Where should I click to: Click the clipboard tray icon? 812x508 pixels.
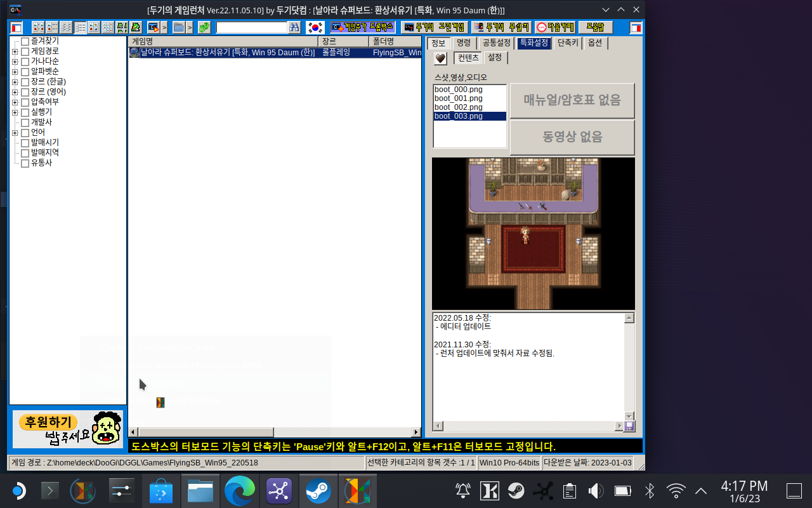click(x=569, y=491)
